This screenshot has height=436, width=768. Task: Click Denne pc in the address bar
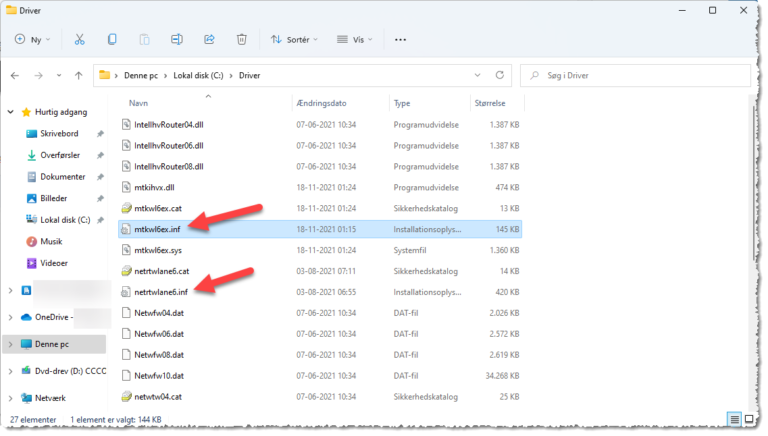point(141,75)
